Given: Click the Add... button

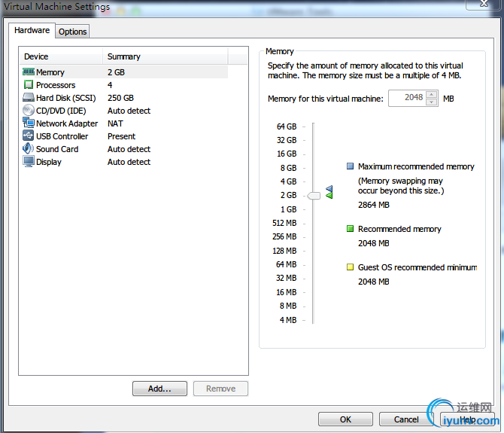Looking at the screenshot, I should tap(159, 389).
